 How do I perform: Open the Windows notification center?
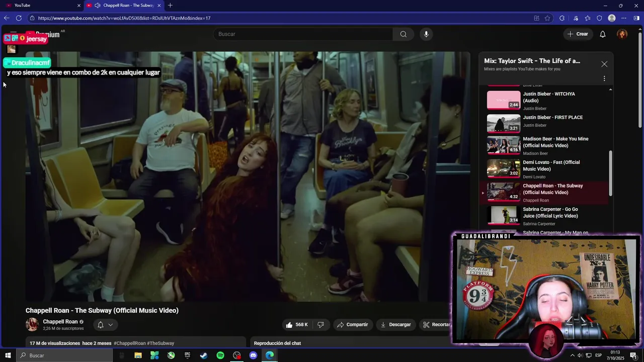[633, 355]
